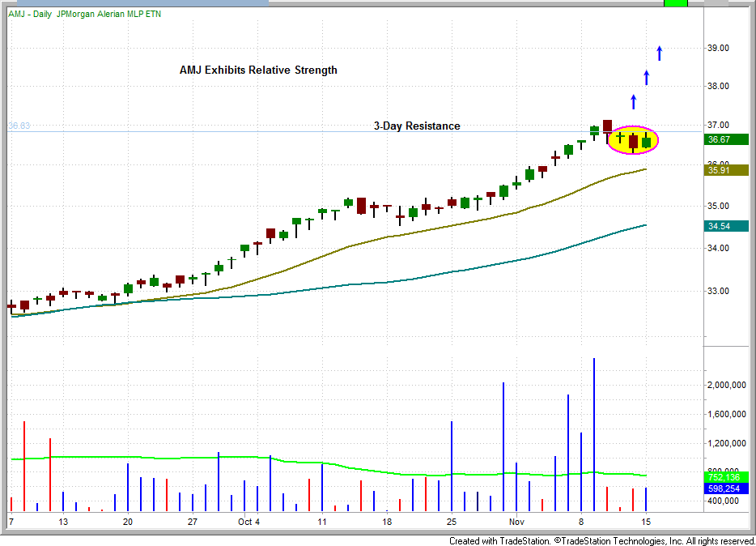Click the "Nov" date axis label

516,522
